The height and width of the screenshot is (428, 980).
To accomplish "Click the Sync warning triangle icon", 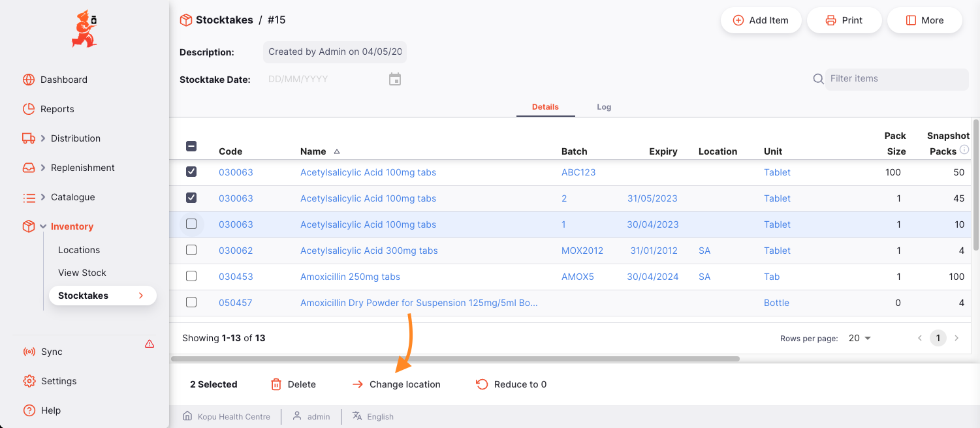I will [150, 344].
